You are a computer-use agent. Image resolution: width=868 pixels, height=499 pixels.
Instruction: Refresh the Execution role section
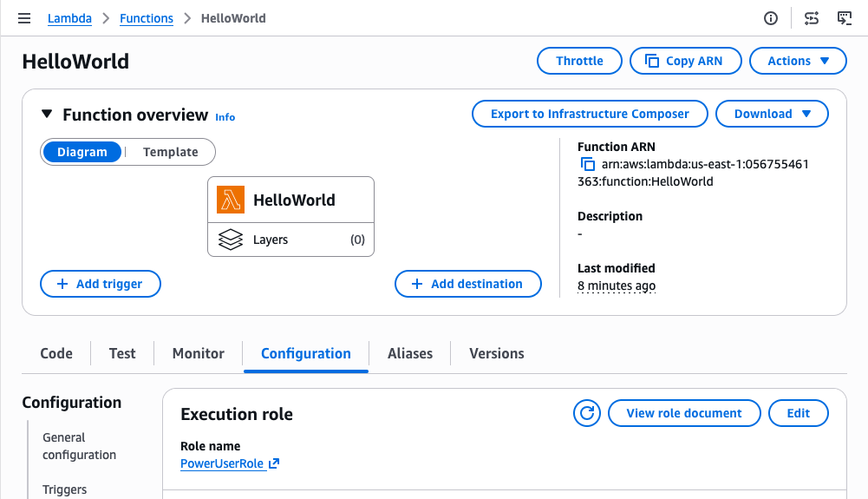point(587,413)
